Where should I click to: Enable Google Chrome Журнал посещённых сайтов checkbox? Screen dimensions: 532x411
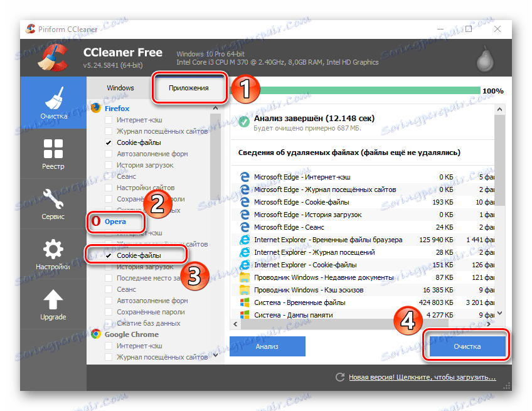point(109,357)
